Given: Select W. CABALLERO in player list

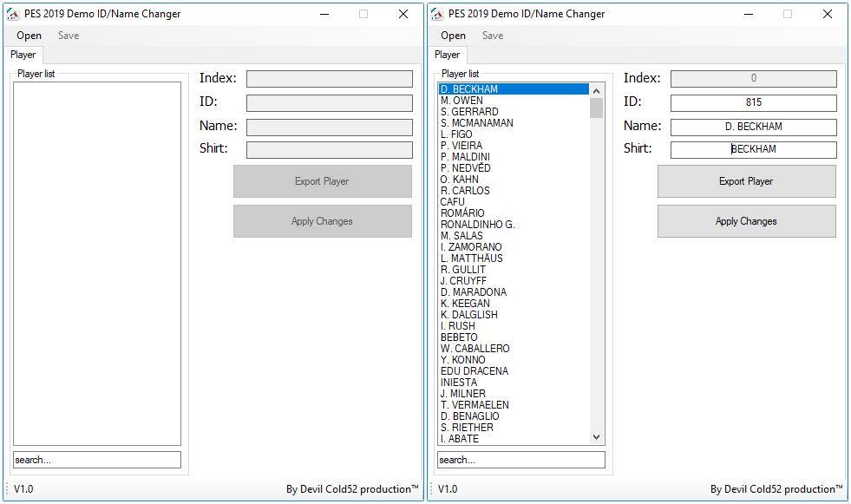Looking at the screenshot, I should [514, 349].
